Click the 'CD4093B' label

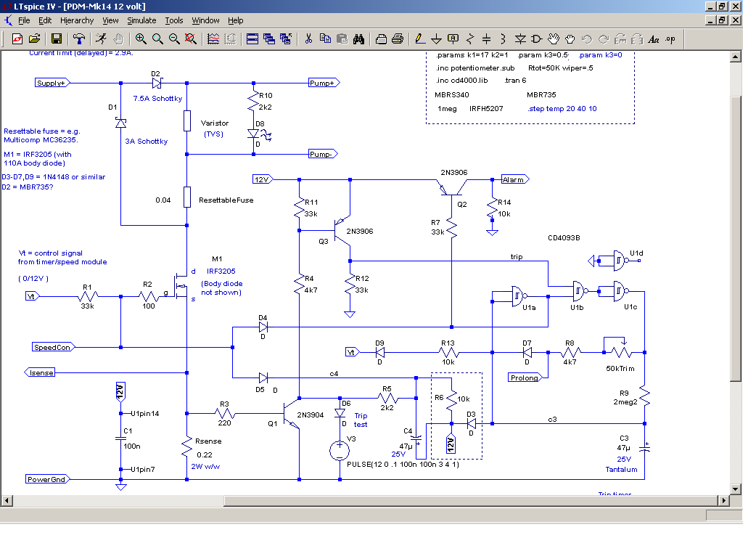pos(564,238)
